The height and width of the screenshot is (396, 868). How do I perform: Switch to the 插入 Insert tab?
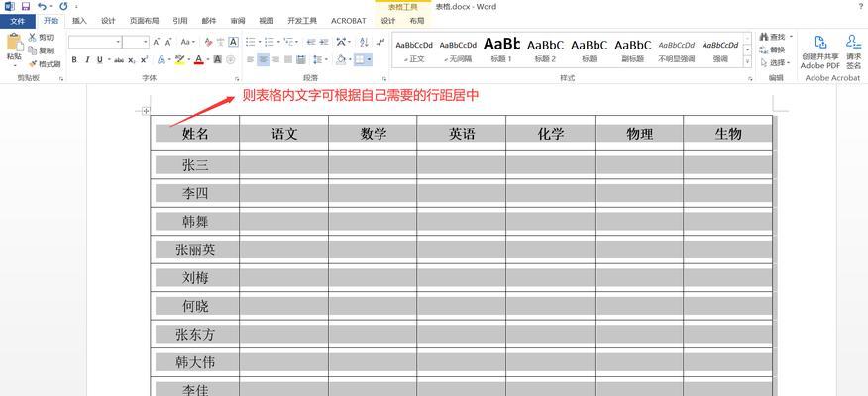(79, 21)
